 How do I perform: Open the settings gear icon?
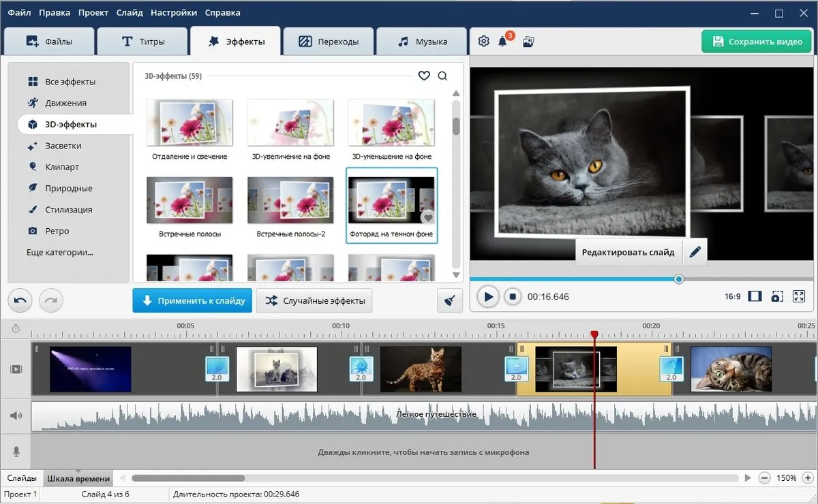[483, 42]
